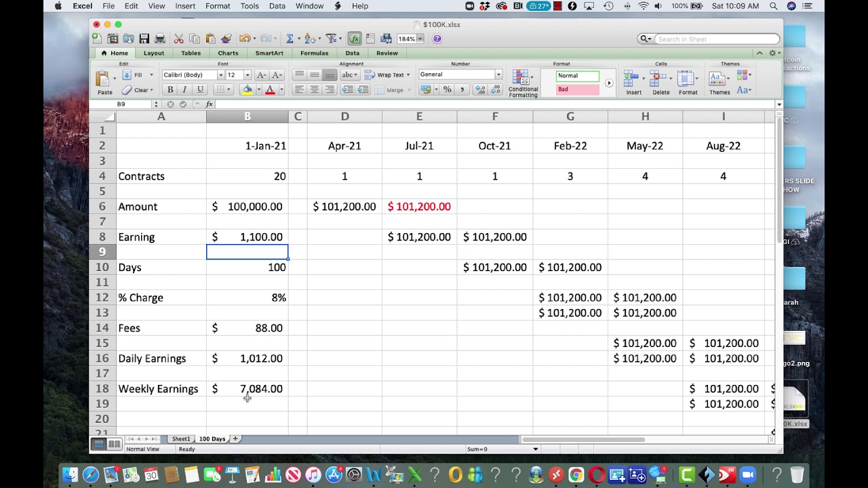Toggle Bold formatting
The height and width of the screenshot is (488, 868).
[170, 89]
